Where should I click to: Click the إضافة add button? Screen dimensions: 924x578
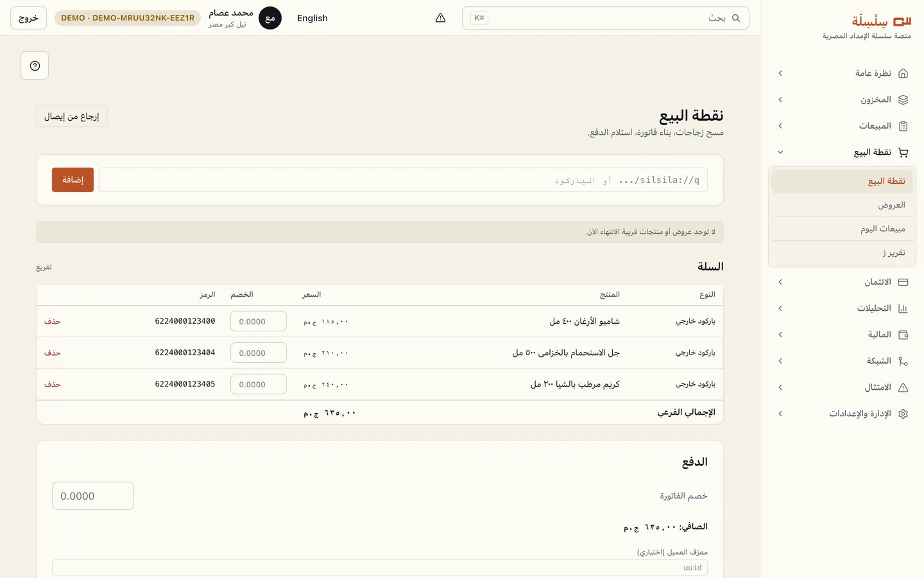(73, 180)
